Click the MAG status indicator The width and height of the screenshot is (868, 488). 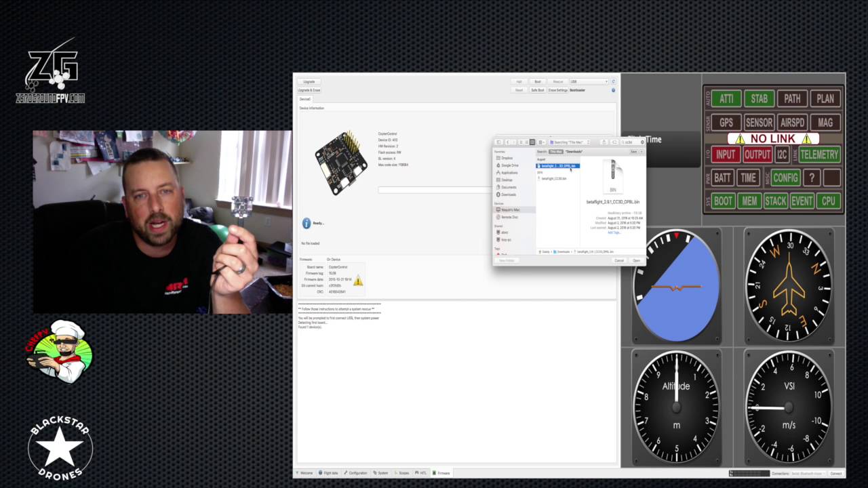(825, 123)
